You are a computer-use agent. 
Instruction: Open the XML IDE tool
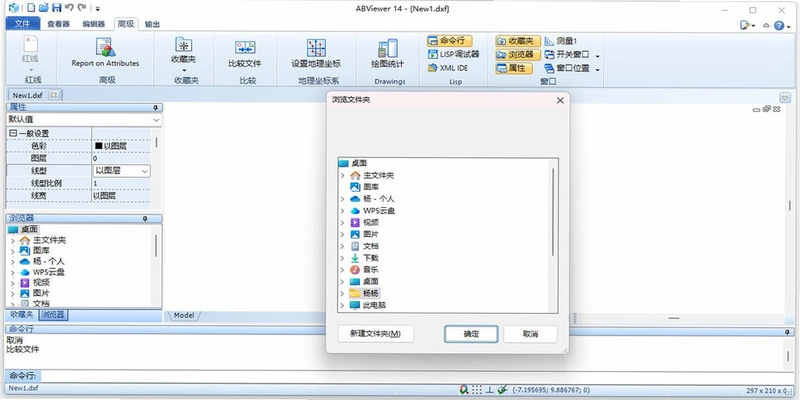pos(447,68)
